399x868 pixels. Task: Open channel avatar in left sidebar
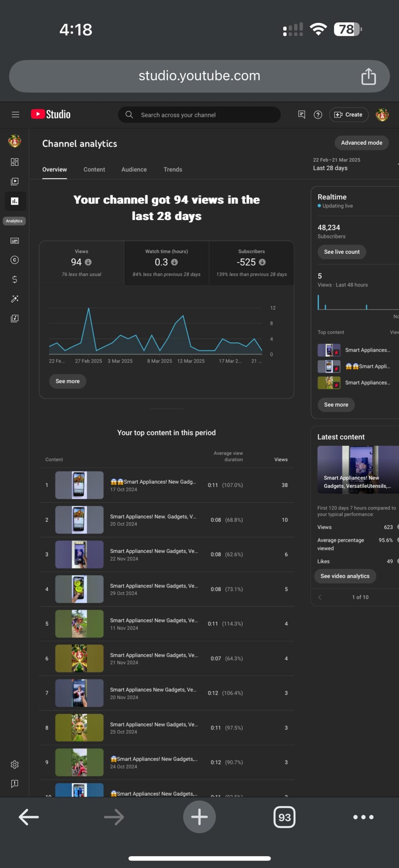(15, 140)
